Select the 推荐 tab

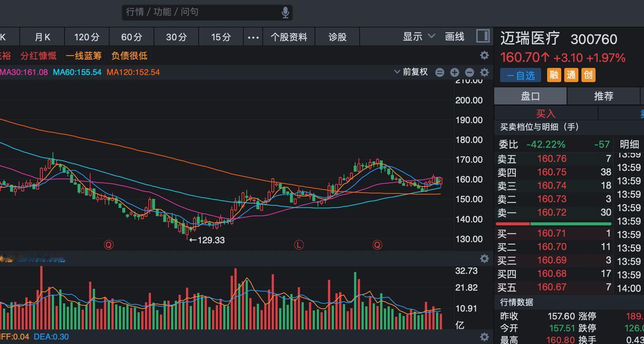604,96
